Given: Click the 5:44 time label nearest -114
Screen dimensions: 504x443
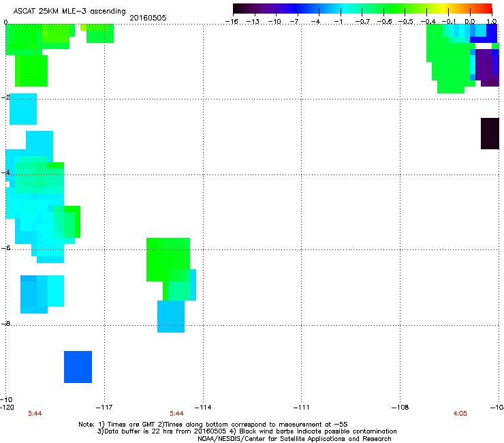Looking at the screenshot, I should coord(177,414).
